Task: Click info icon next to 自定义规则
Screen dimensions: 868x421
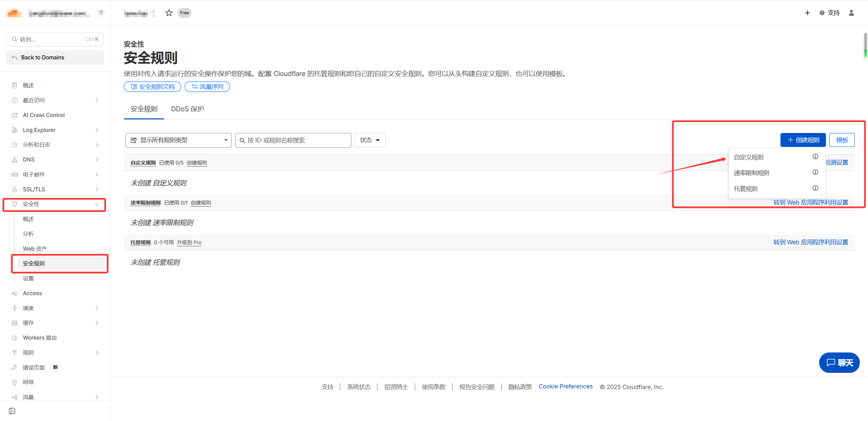Action: pyautogui.click(x=815, y=156)
